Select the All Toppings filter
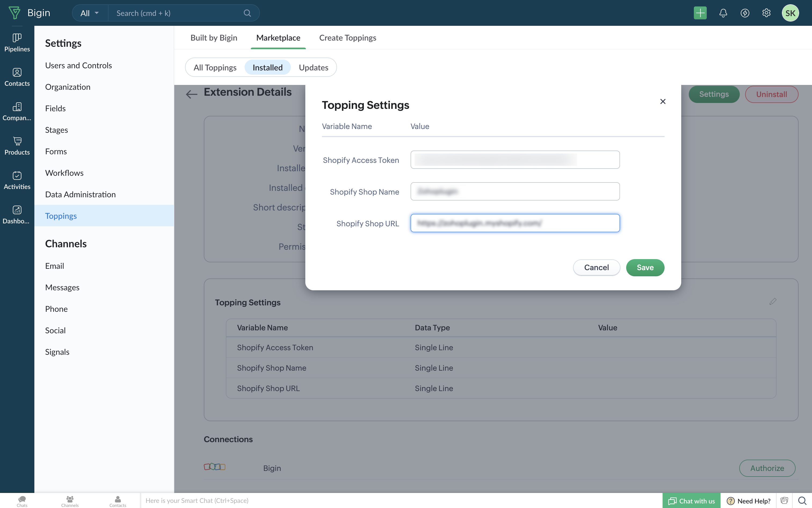Screen dimensions: 812x508 215,67
